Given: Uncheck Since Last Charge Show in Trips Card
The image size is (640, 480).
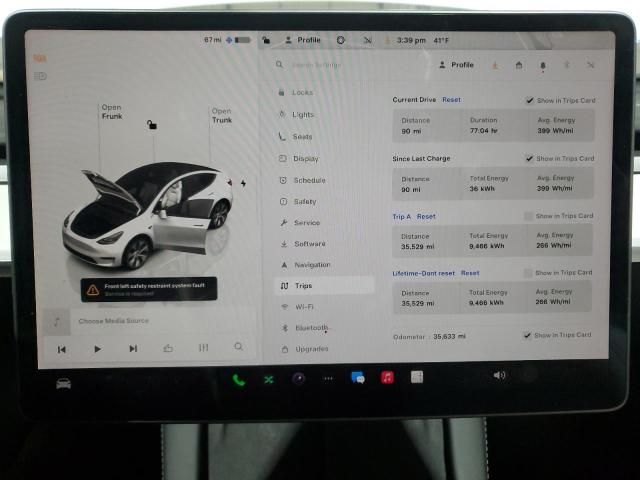Looking at the screenshot, I should coord(529,158).
